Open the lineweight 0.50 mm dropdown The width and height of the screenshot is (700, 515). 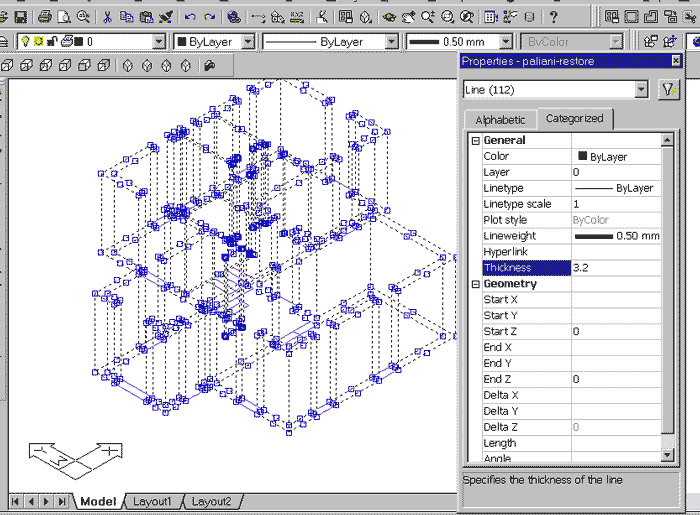[505, 42]
